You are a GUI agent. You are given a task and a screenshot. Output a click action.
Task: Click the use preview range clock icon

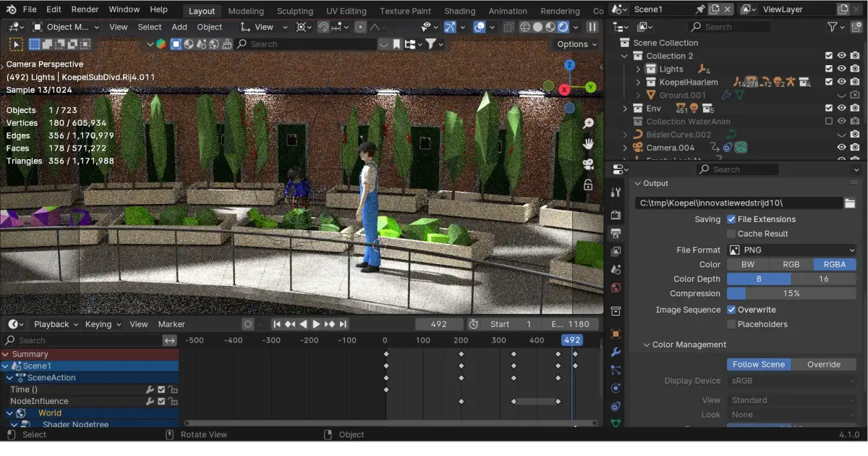pyautogui.click(x=474, y=324)
